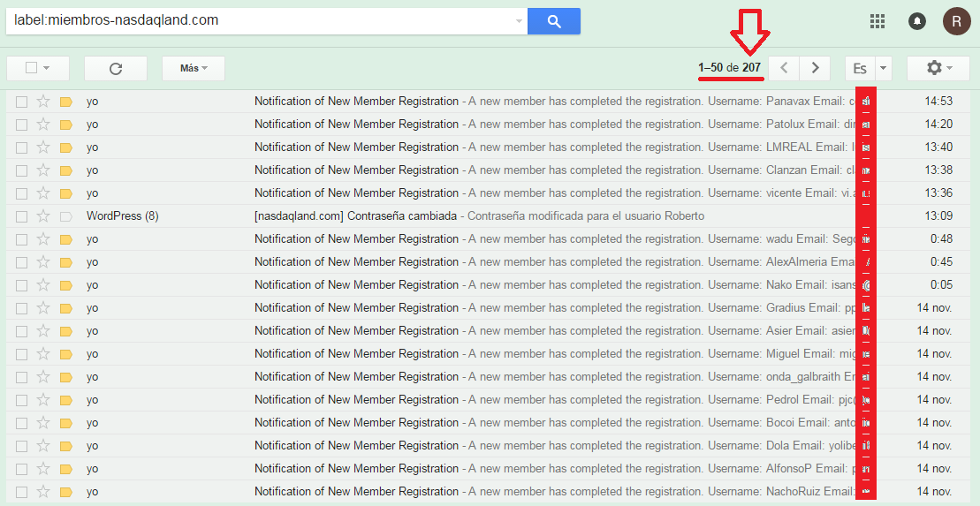Tick the checkbox for Patolux message
The width and height of the screenshot is (980, 506).
(22, 125)
